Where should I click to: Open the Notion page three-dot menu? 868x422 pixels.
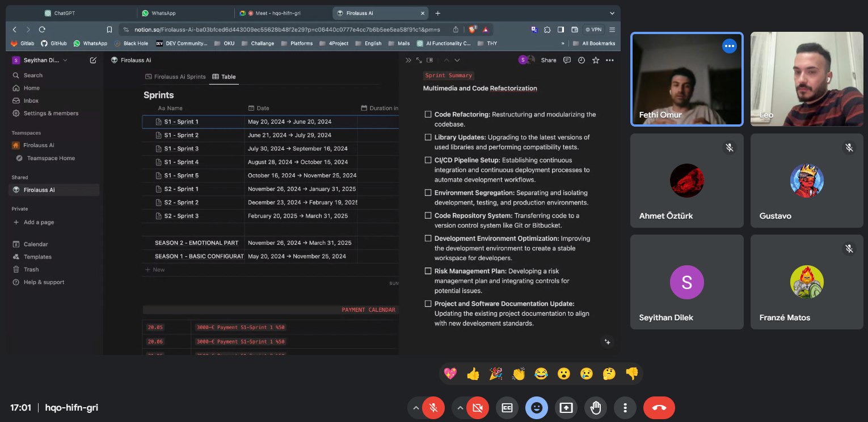610,60
